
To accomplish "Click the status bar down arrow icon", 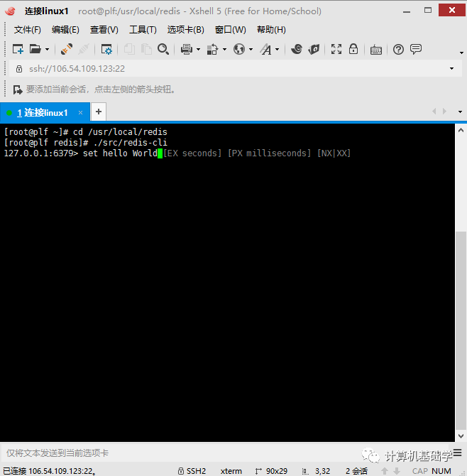I will click(x=397, y=471).
